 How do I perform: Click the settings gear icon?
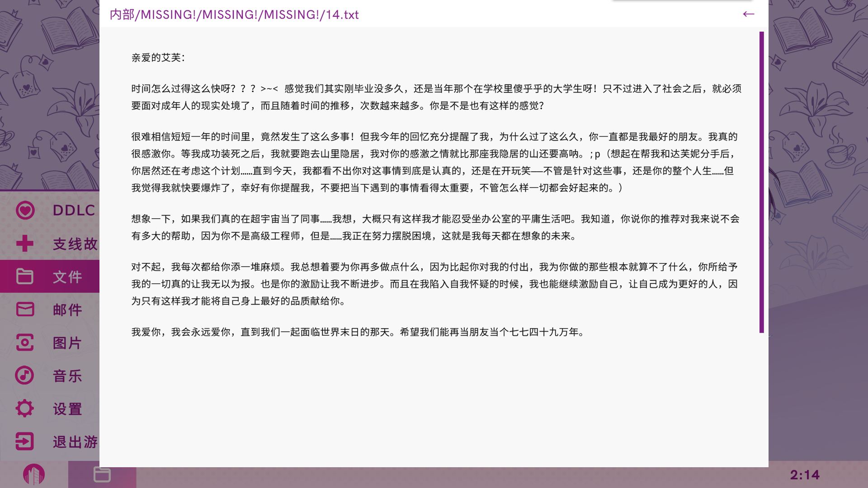point(25,408)
